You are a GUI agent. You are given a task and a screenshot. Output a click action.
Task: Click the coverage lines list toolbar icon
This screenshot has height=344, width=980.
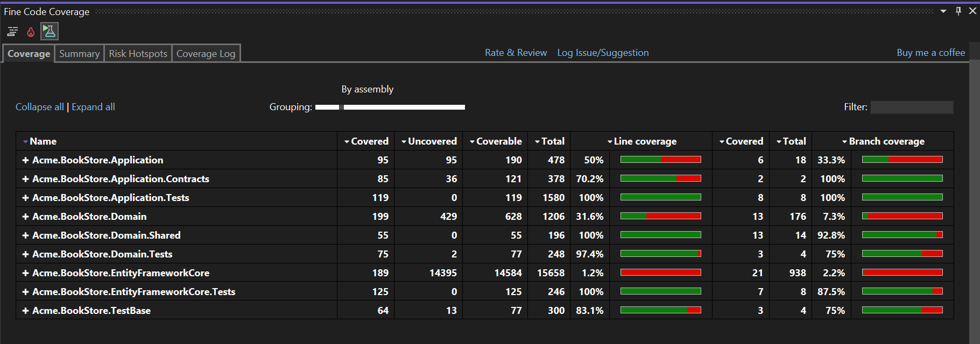12,32
